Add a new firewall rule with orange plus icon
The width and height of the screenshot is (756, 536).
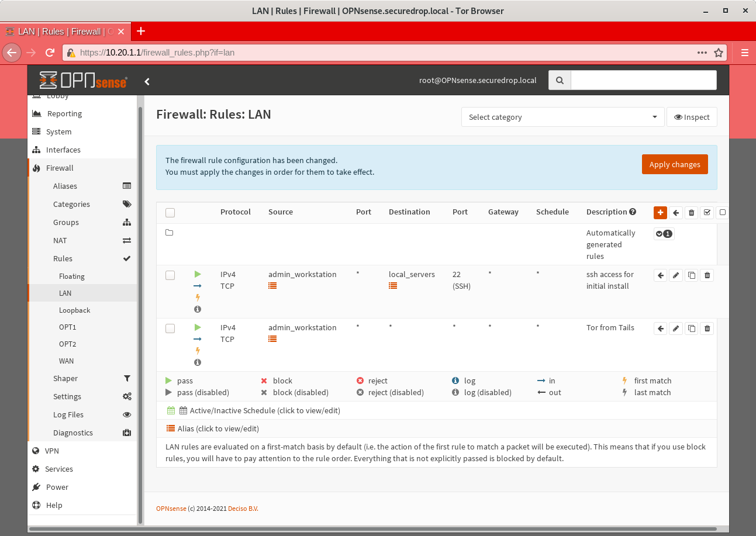pos(660,212)
